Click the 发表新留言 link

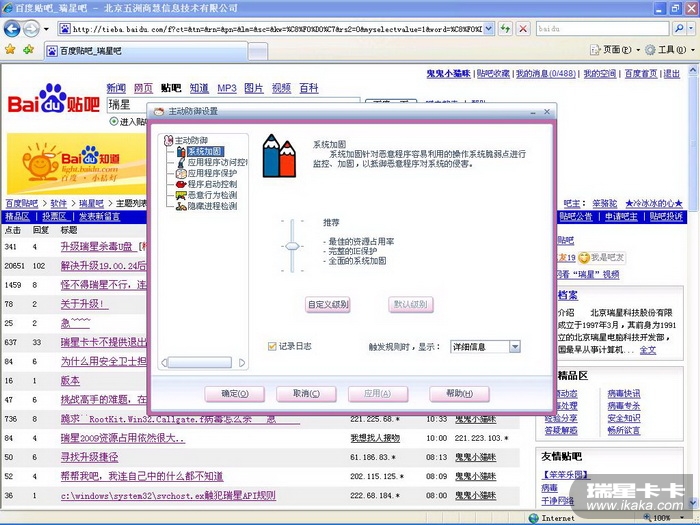click(99, 217)
